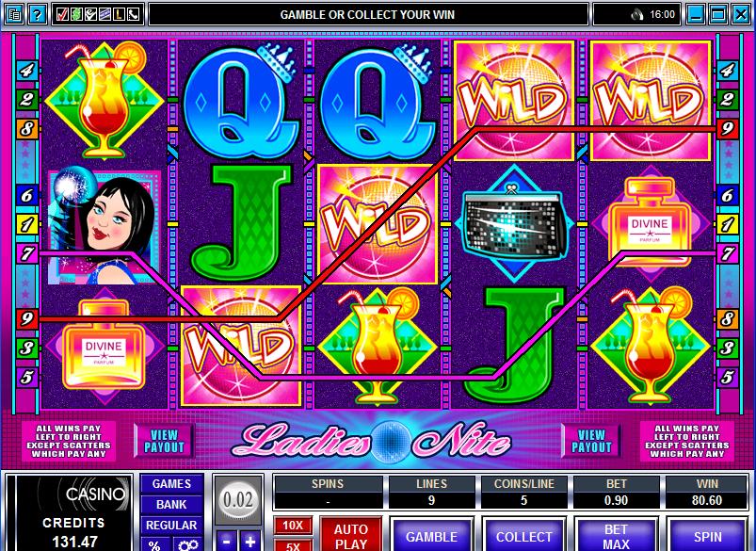This screenshot has width=756, height=551.
Task: Click the red checkmark icon in top toolbar
Action: [x=62, y=14]
